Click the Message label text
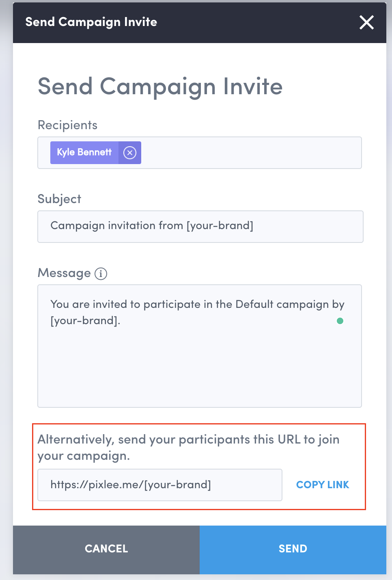 coord(64,273)
